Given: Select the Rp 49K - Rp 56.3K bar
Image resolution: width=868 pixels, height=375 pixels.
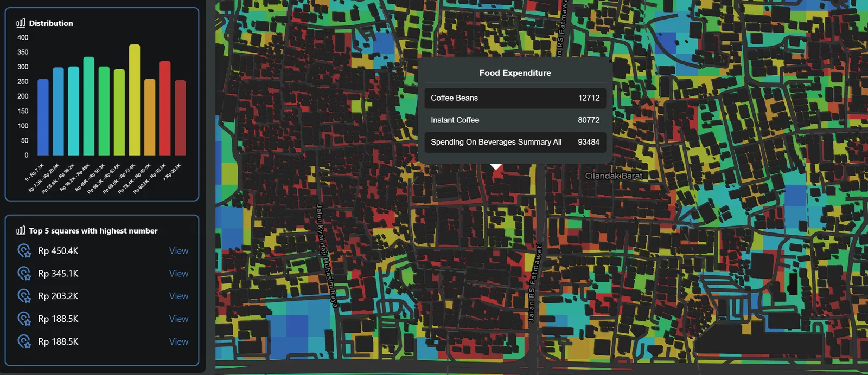Looking at the screenshot, I should 104,111.
